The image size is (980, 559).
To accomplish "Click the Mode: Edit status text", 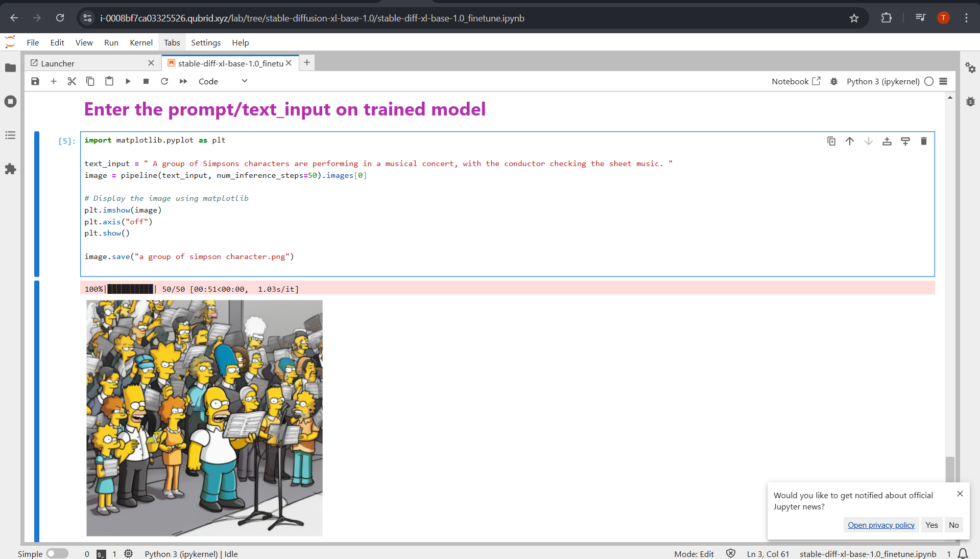I will (694, 554).
